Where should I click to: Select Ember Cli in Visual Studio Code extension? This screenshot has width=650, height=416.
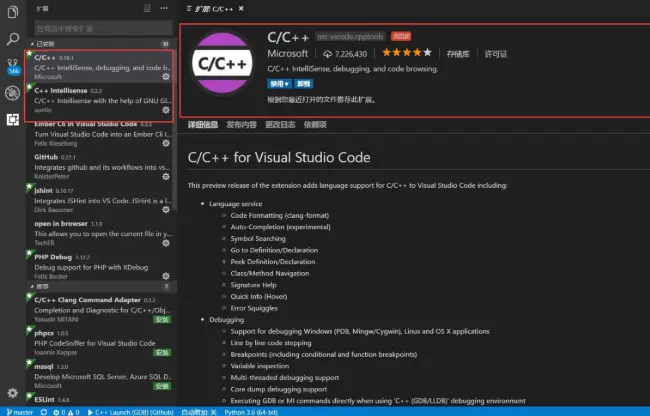[100, 133]
